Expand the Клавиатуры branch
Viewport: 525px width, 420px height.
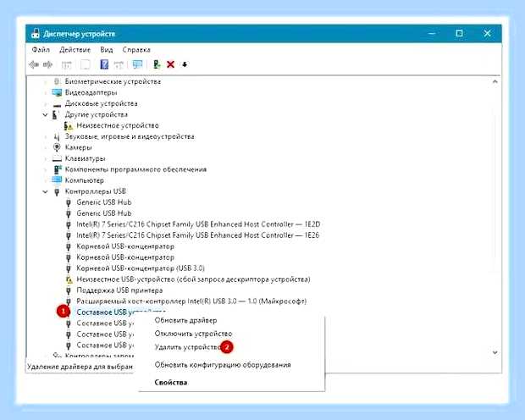[45, 158]
